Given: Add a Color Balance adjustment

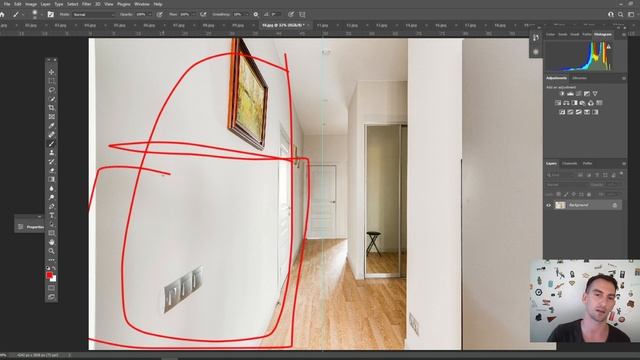Looking at the screenshot, I should point(566,103).
